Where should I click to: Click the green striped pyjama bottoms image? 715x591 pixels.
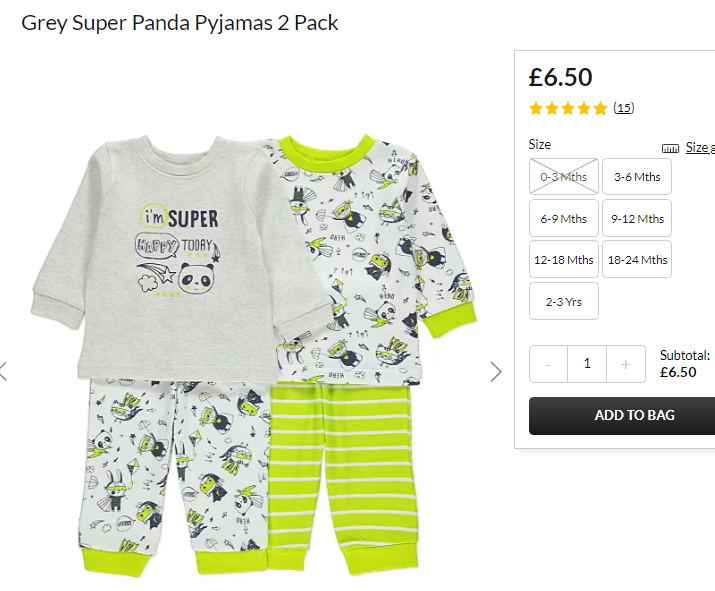click(x=342, y=479)
